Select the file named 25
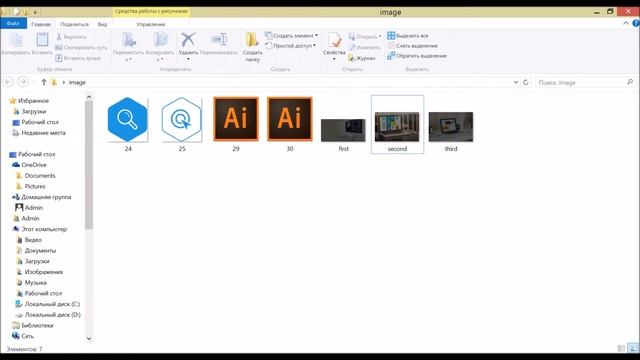This screenshot has width=640, height=360. coord(182,124)
